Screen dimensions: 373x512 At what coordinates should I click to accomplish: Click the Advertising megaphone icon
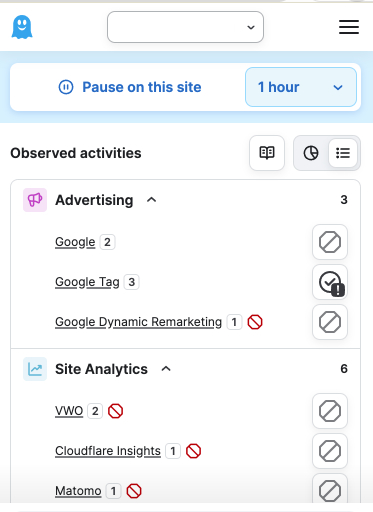pos(35,200)
